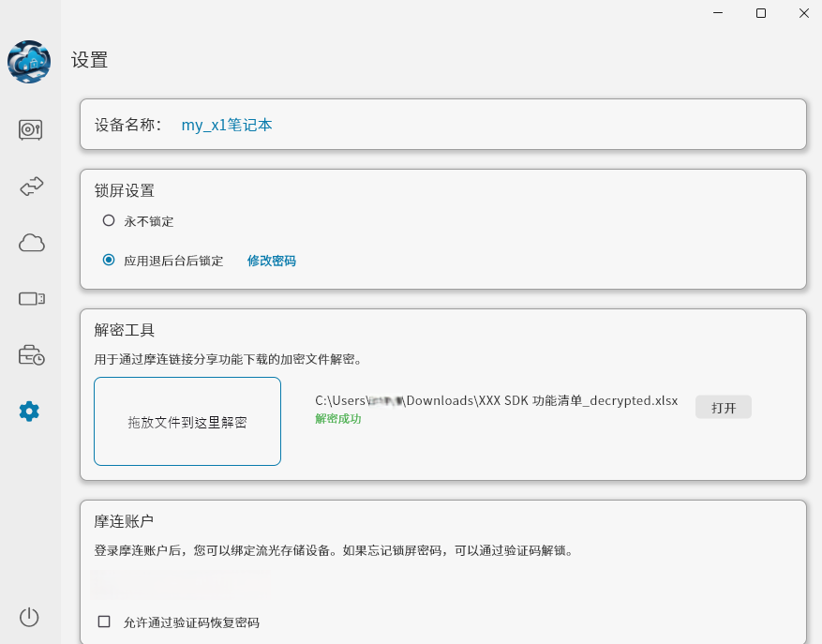Image resolution: width=822 pixels, height=644 pixels.
Task: Open the cloud storage panel
Action: pos(29,243)
